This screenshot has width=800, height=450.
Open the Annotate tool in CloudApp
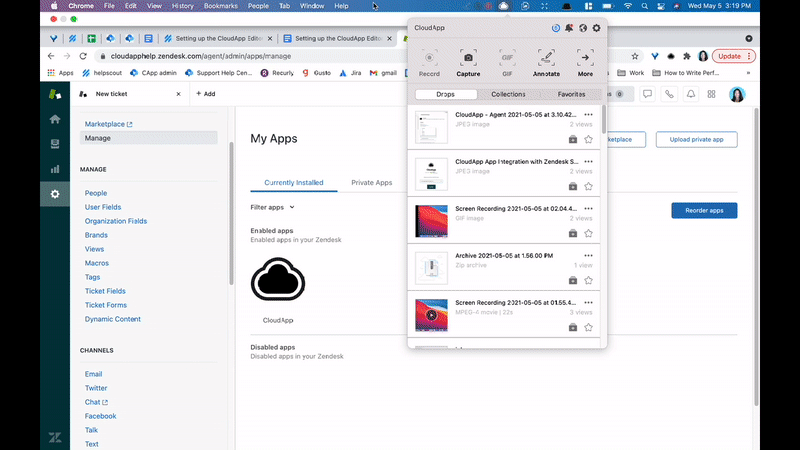coord(546,63)
